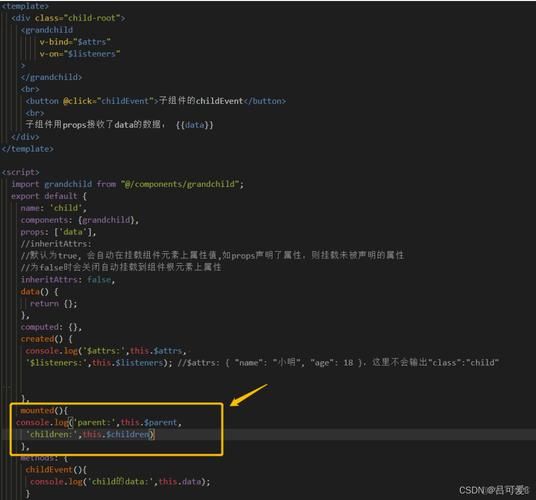Click the comment starting with //默认为true

click(212, 256)
